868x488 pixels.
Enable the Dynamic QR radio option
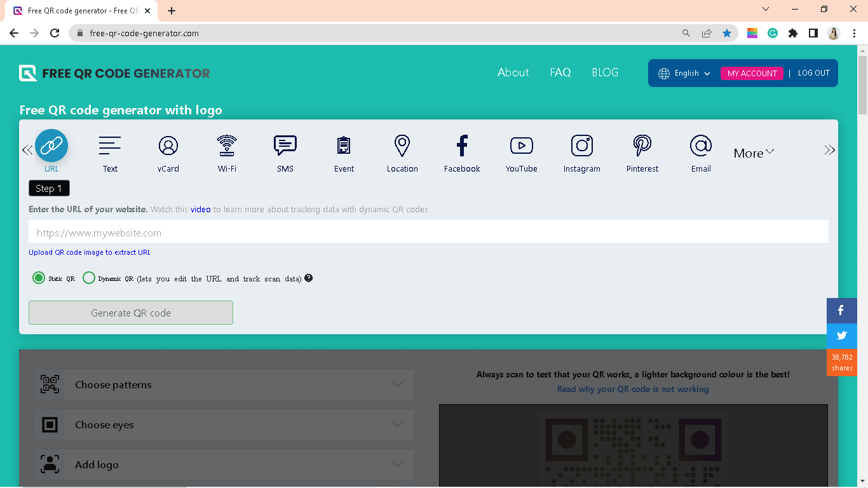[89, 278]
